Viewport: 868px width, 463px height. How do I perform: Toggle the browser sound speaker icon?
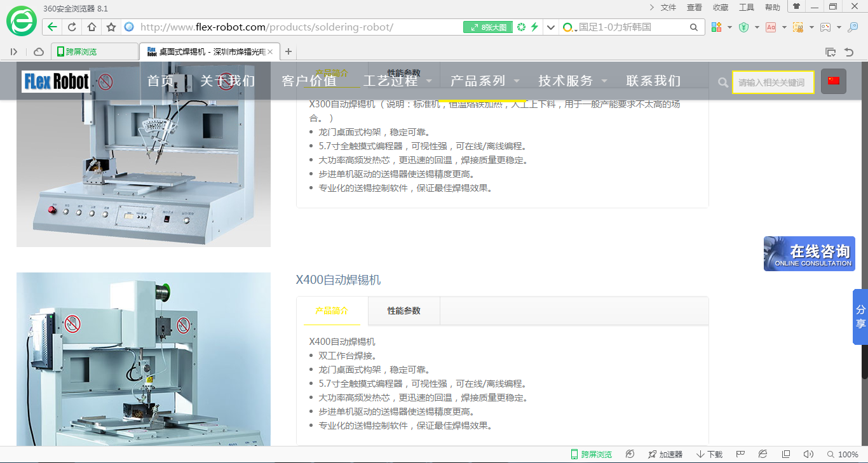tap(808, 454)
